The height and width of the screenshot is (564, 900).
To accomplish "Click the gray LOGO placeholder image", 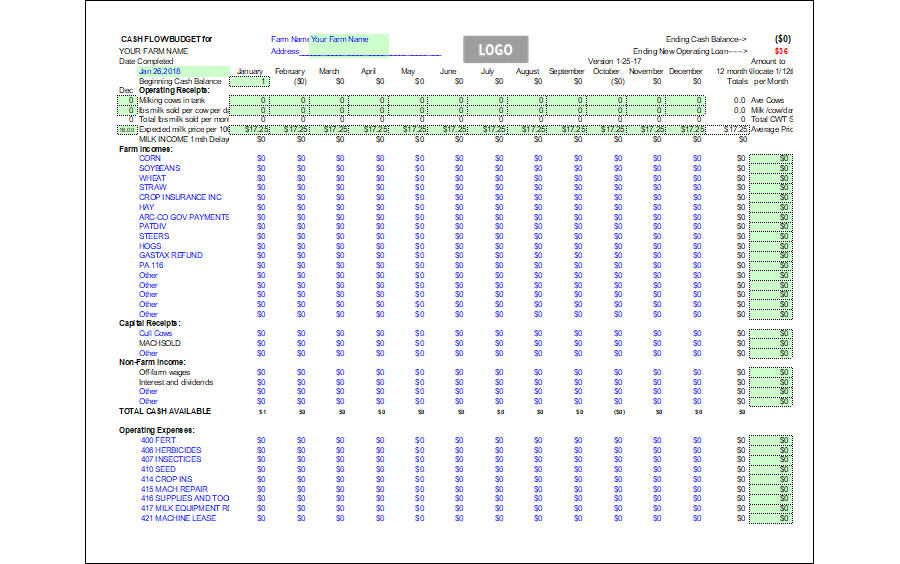I will coord(495,50).
